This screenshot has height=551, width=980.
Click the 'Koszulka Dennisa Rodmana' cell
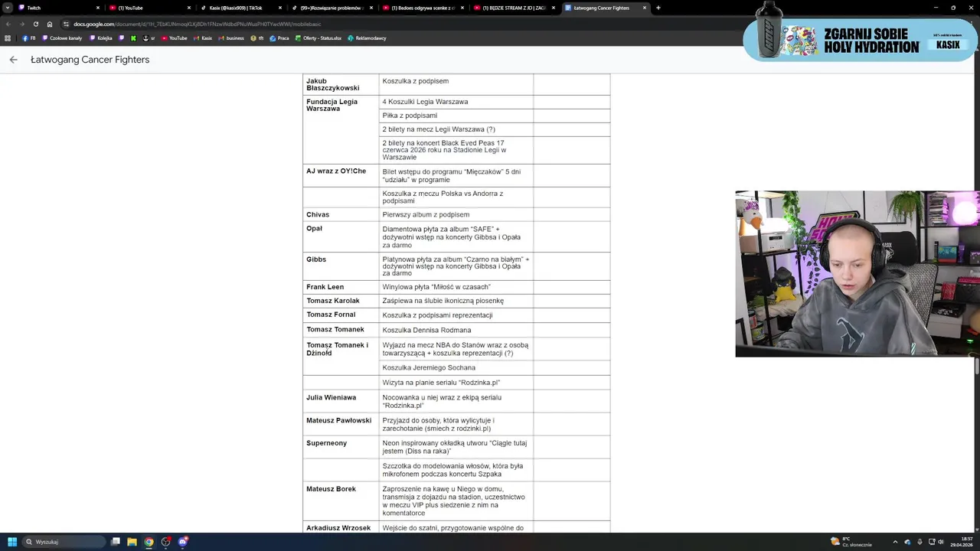tap(456, 330)
